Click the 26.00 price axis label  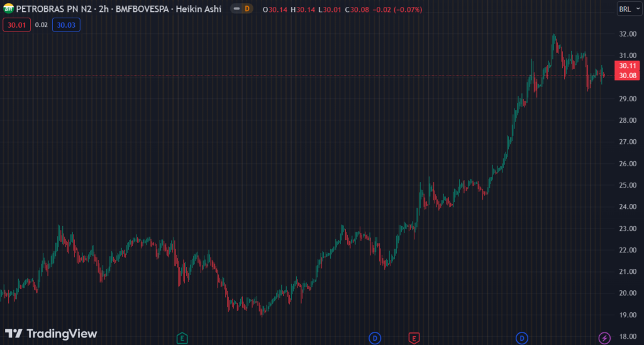628,164
